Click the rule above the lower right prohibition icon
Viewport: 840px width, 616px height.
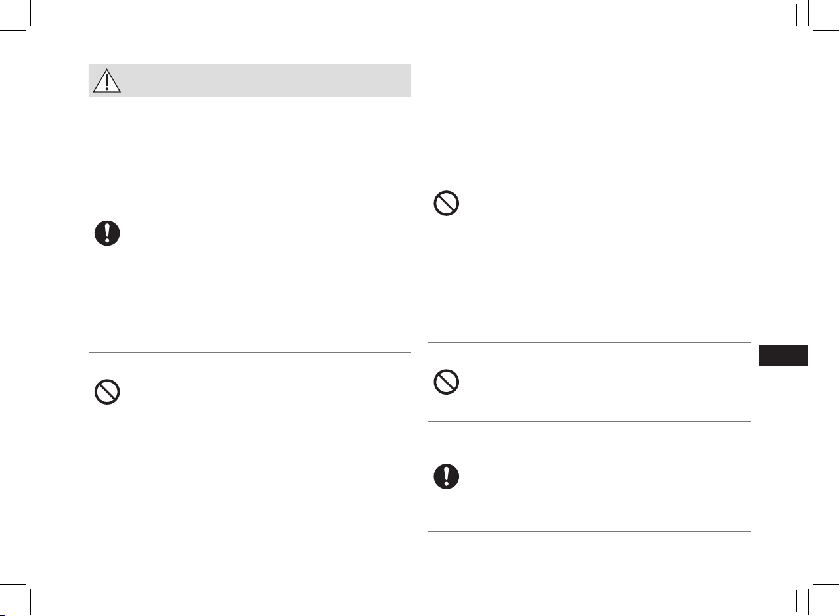click(x=589, y=342)
